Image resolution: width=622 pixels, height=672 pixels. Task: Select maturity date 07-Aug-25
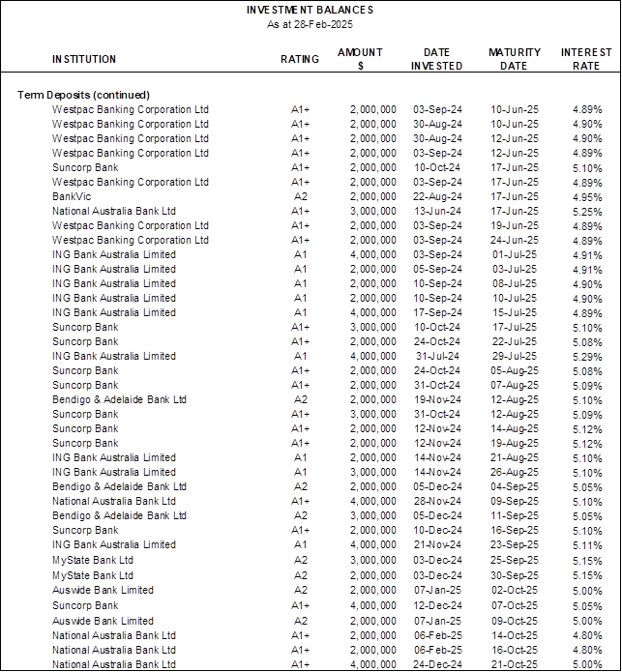point(515,386)
